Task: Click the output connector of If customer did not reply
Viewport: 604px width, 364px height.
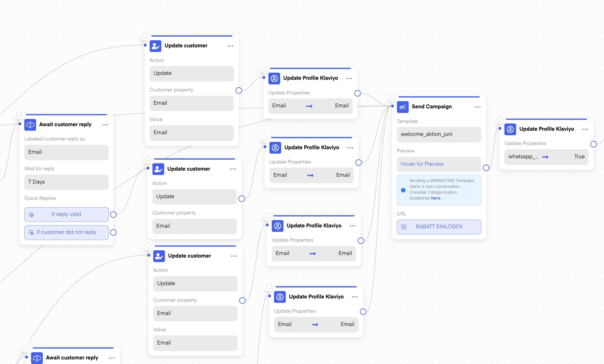Action: click(113, 232)
